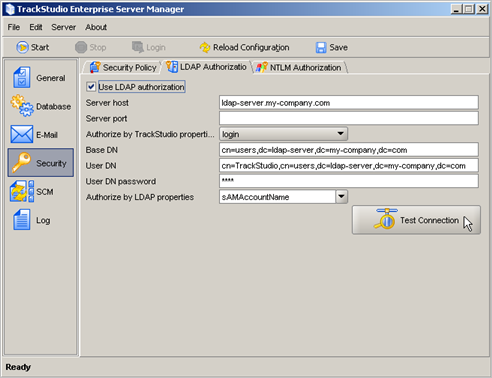492x378 pixels.
Task: Click into the Server host field
Action: 349,103
